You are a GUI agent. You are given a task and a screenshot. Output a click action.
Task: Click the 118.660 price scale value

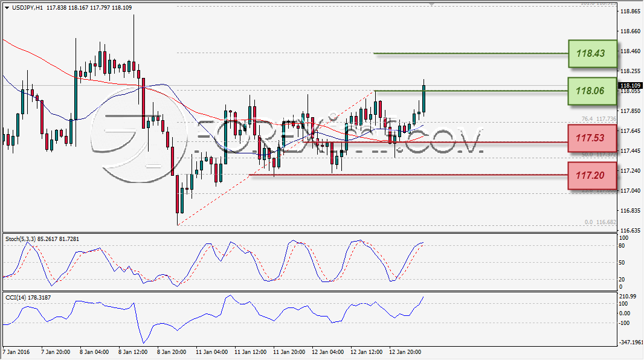[x=630, y=31]
